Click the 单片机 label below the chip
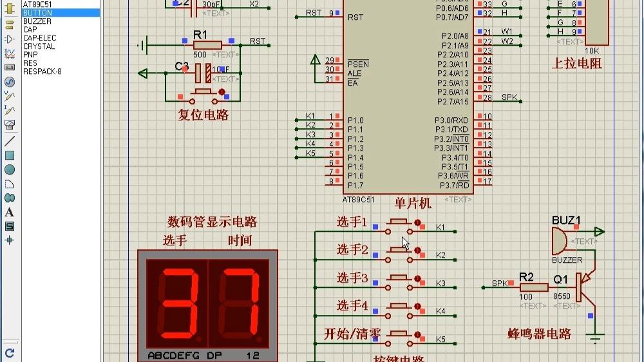Image resolution: width=644 pixels, height=362 pixels. click(x=413, y=203)
